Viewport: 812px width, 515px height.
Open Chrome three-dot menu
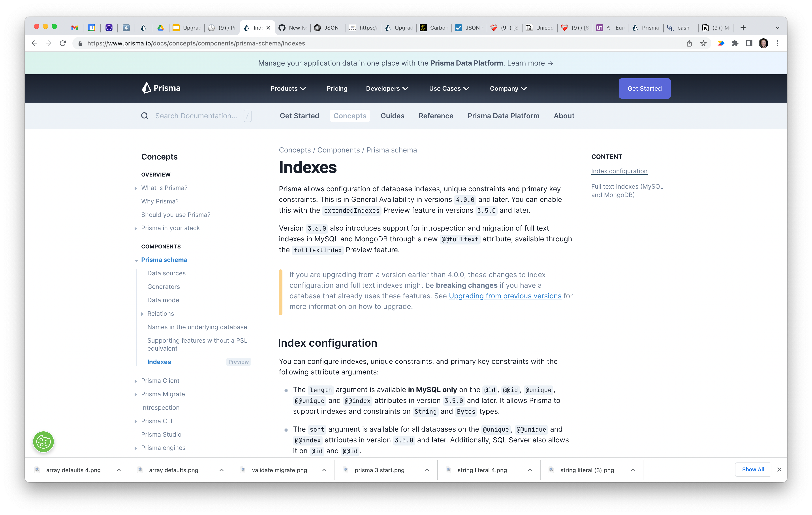click(777, 43)
